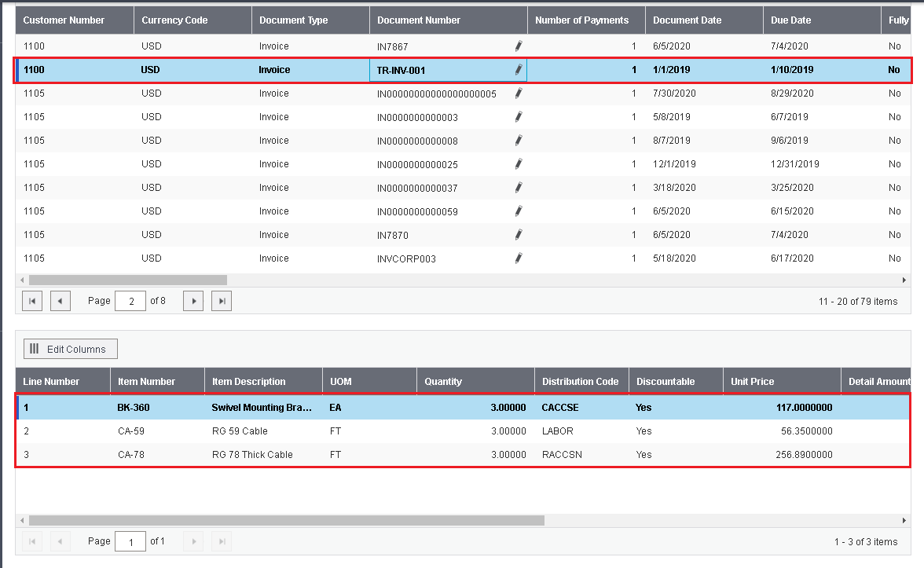Viewport: 924px width, 568px height.
Task: Jump to the first page of the invoice grid
Action: 31,301
